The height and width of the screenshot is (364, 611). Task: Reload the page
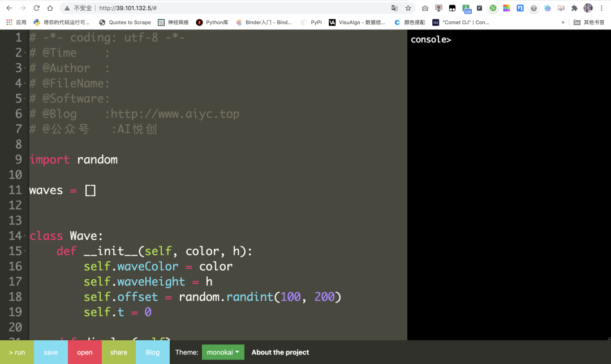click(36, 8)
